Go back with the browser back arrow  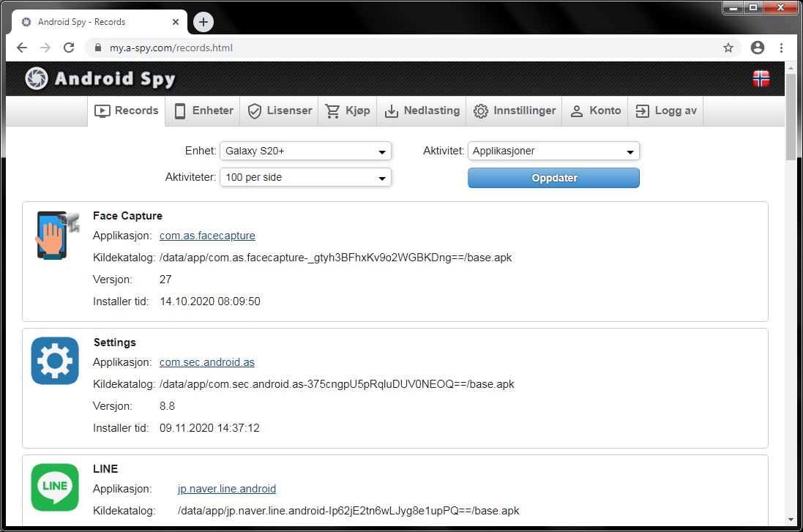pos(21,48)
